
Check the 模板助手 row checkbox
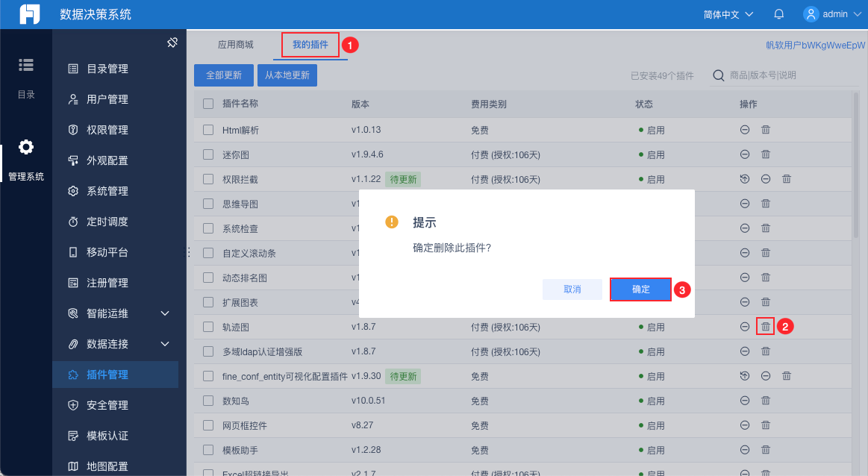[208, 449]
